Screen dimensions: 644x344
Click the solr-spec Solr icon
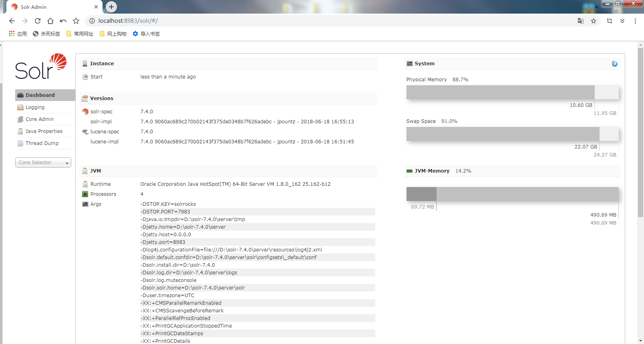point(85,112)
